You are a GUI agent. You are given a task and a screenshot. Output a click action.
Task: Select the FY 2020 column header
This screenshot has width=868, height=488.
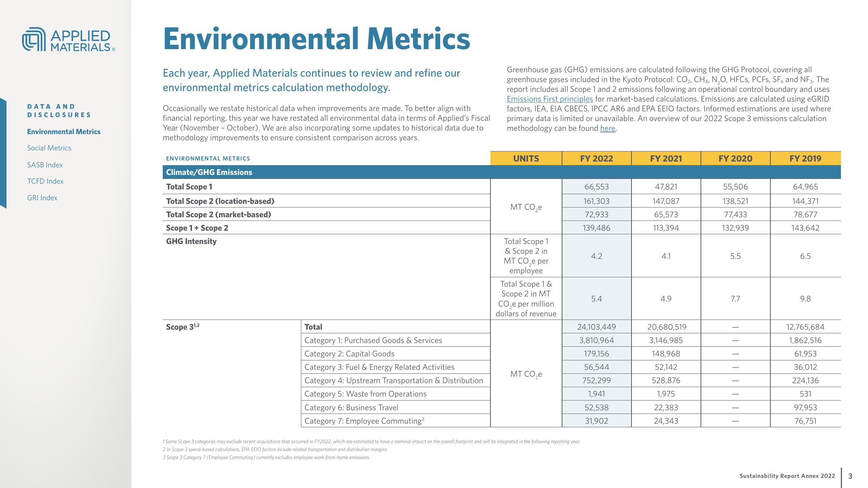pos(735,158)
